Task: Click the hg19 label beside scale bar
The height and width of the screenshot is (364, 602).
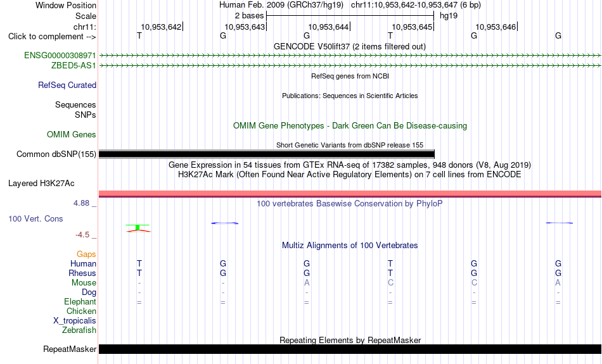Action: click(449, 16)
